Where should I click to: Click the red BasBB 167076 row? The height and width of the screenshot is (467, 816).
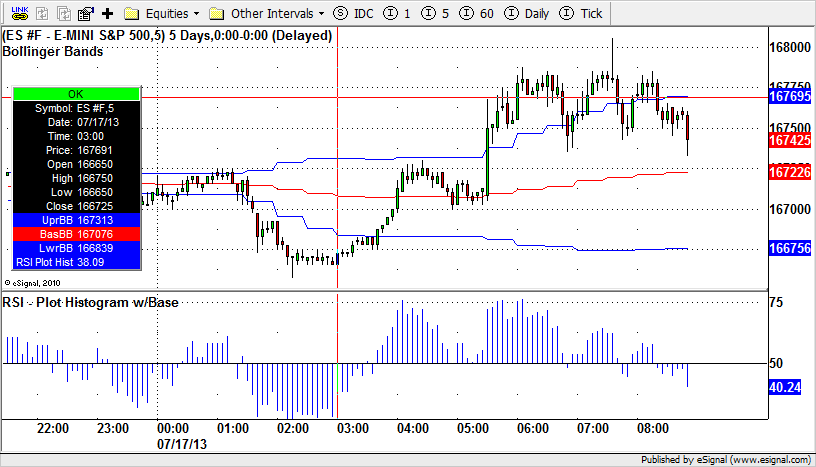[76, 234]
